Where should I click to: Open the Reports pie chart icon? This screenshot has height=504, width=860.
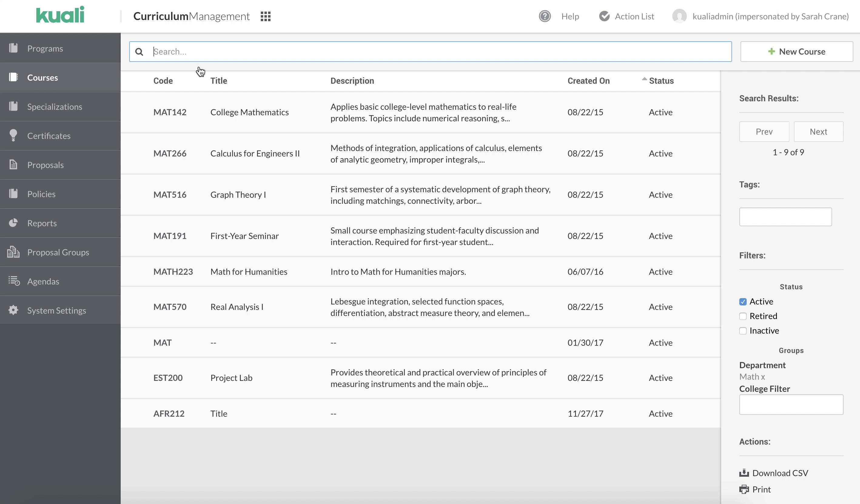click(14, 223)
